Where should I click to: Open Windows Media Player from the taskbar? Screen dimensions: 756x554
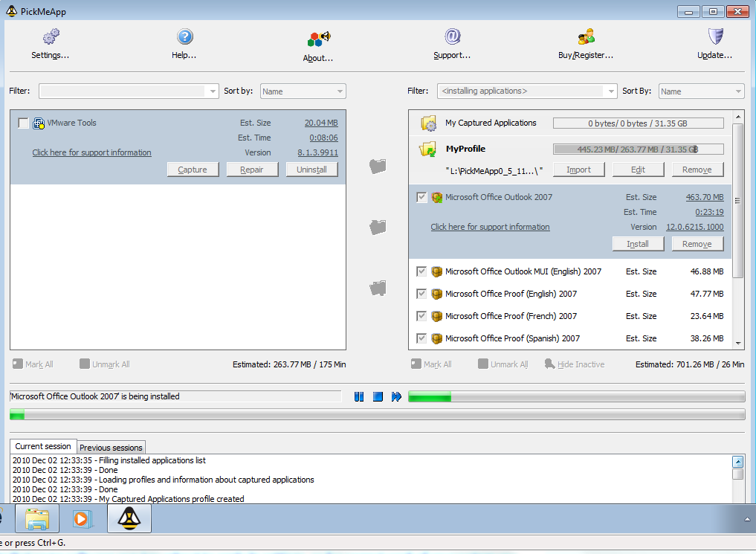click(83, 519)
